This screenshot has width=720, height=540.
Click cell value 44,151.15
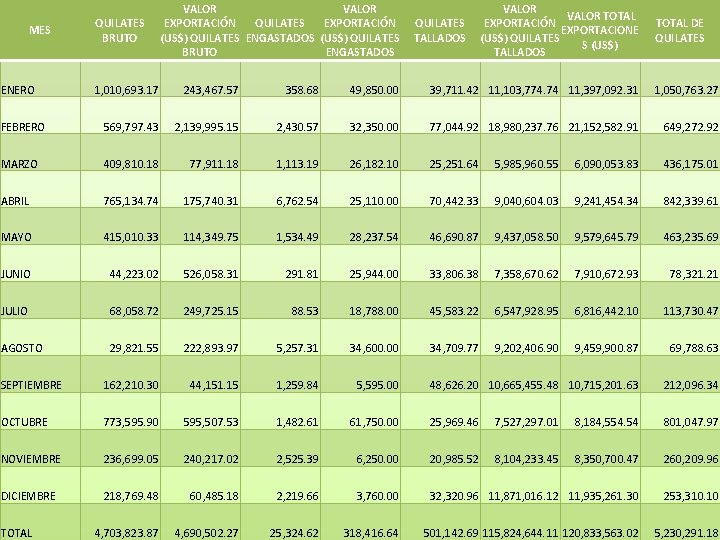pyautogui.click(x=214, y=385)
